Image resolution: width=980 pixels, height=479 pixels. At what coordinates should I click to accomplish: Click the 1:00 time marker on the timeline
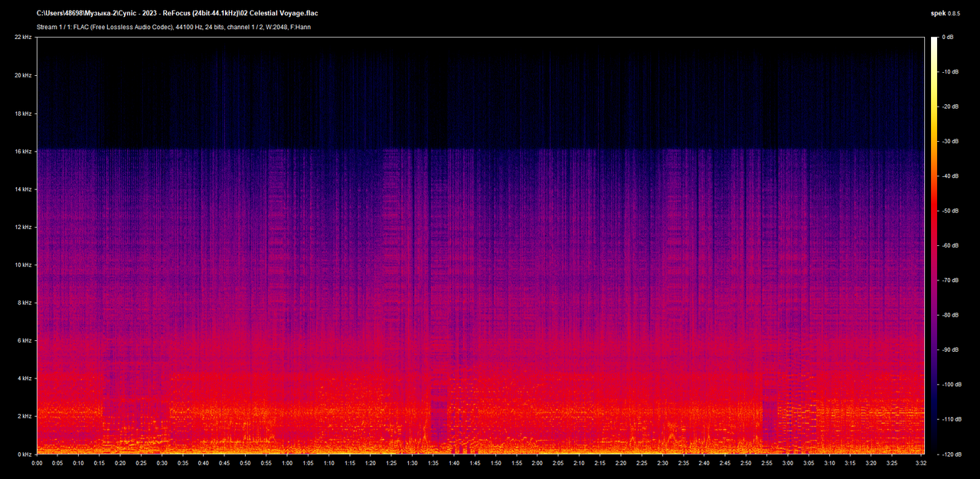click(286, 464)
